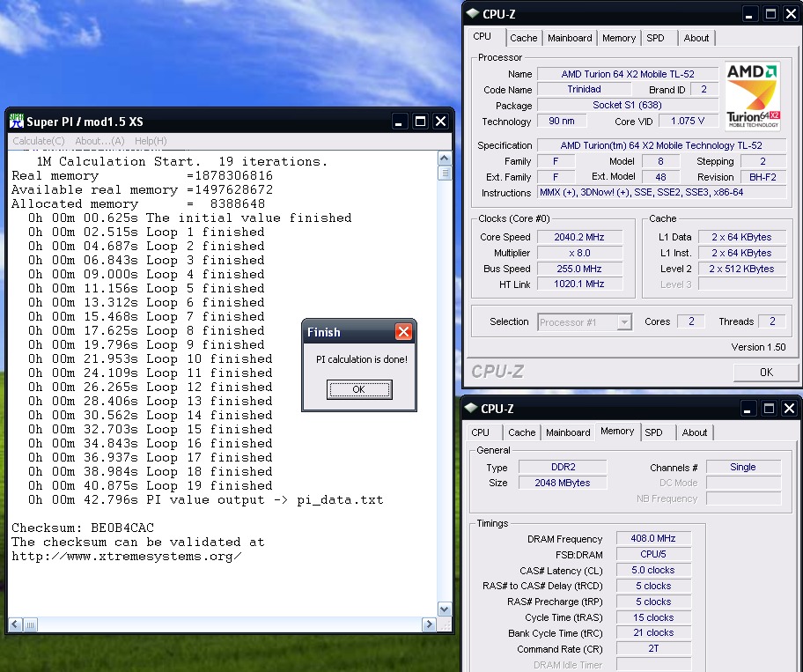Click Super PI vertical scrollbar down arrow

[x=445, y=609]
